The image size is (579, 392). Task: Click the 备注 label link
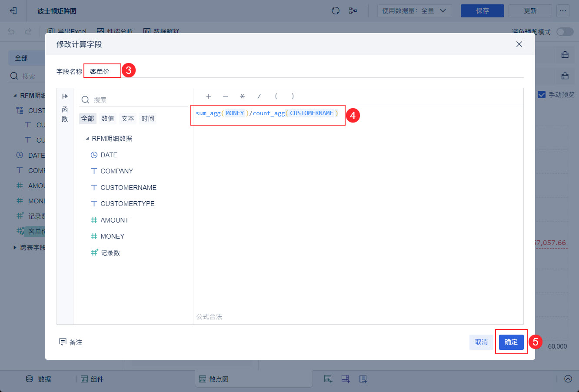[76, 342]
